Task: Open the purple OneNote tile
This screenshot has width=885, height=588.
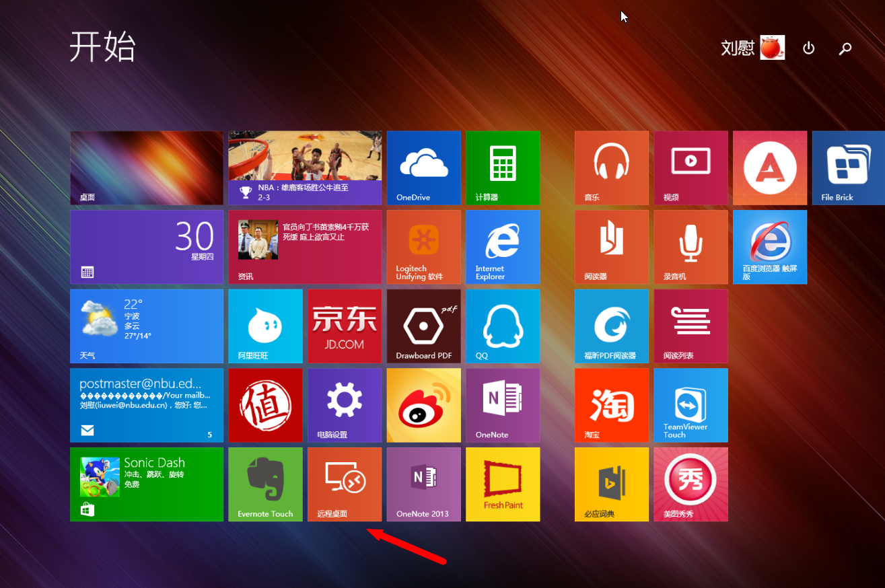Action: (503, 405)
